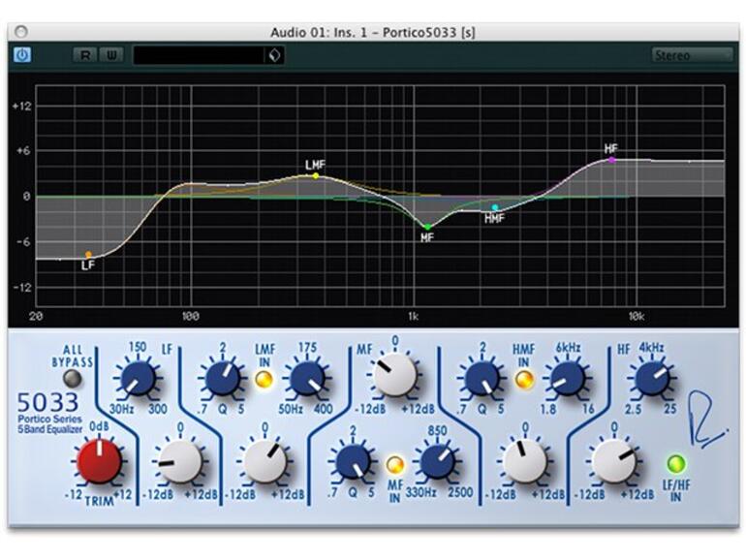Open the Stereo channel configuration dropdown

[693, 55]
